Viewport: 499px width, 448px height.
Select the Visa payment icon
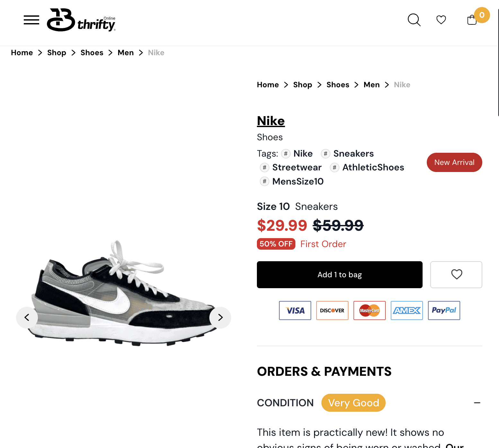295,310
